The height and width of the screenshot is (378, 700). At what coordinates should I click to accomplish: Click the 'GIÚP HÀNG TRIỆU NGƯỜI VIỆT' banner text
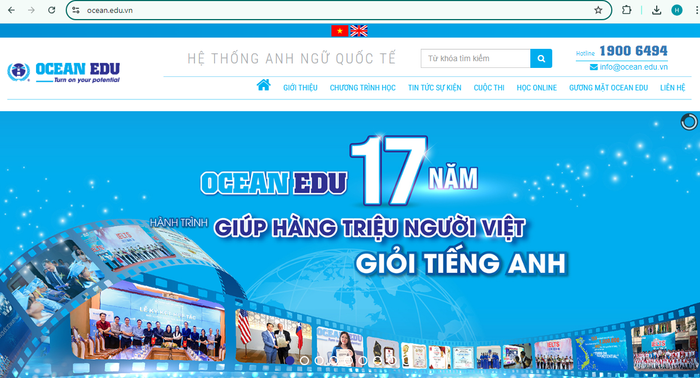[370, 228]
